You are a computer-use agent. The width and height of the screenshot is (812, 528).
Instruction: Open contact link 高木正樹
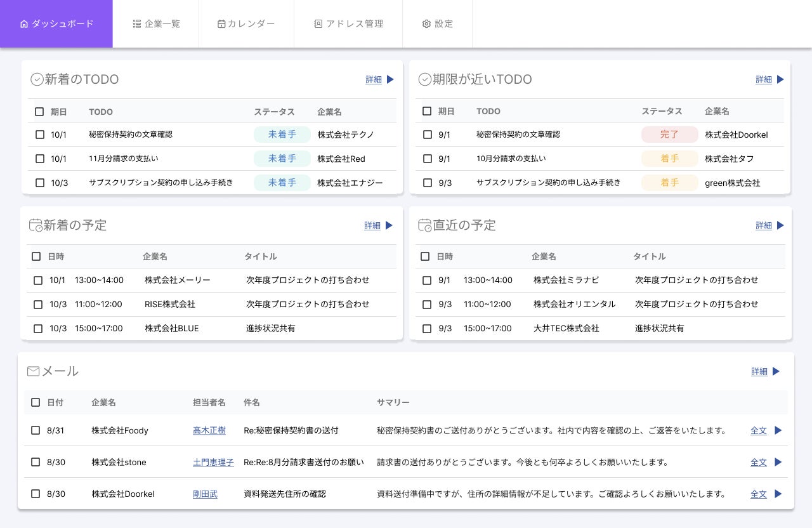(209, 430)
